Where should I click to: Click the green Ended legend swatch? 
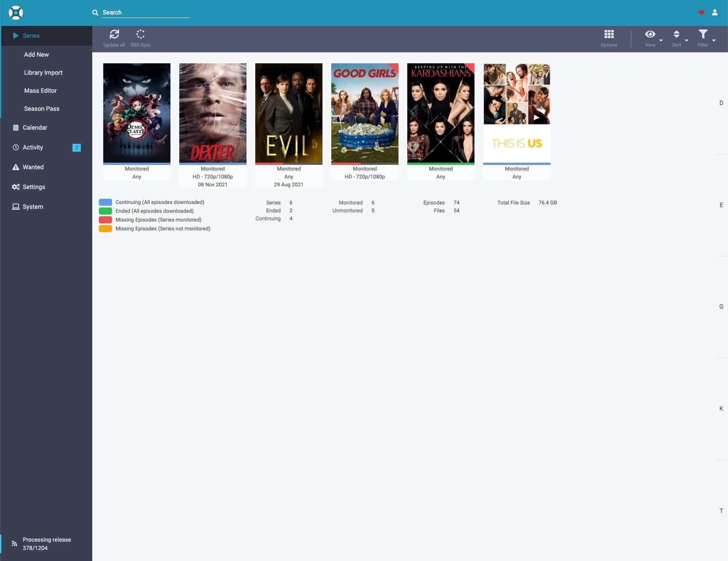[105, 211]
